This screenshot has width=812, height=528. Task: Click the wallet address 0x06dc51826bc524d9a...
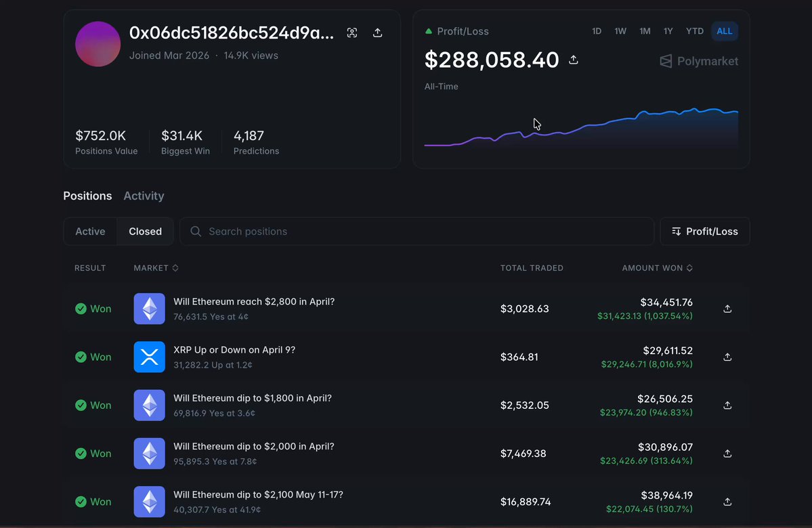[232, 32]
